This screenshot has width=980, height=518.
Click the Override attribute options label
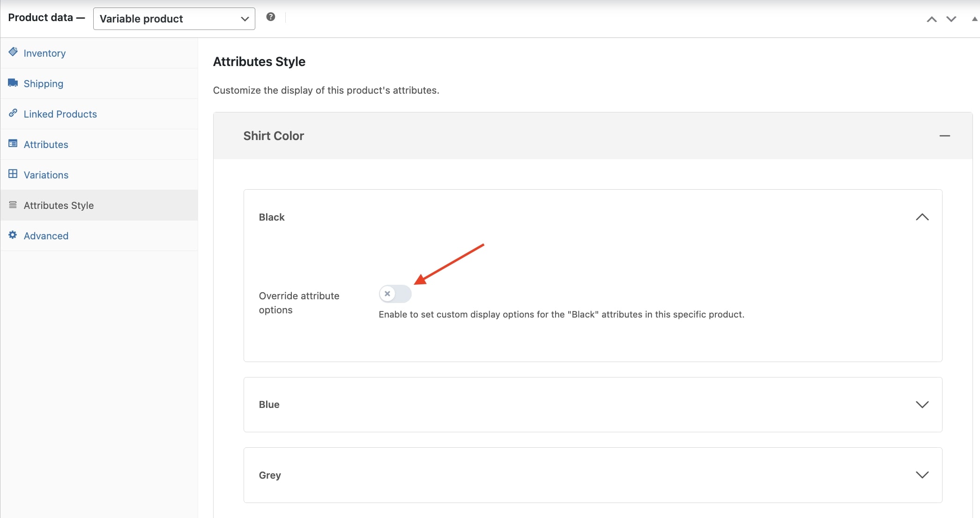(x=299, y=303)
